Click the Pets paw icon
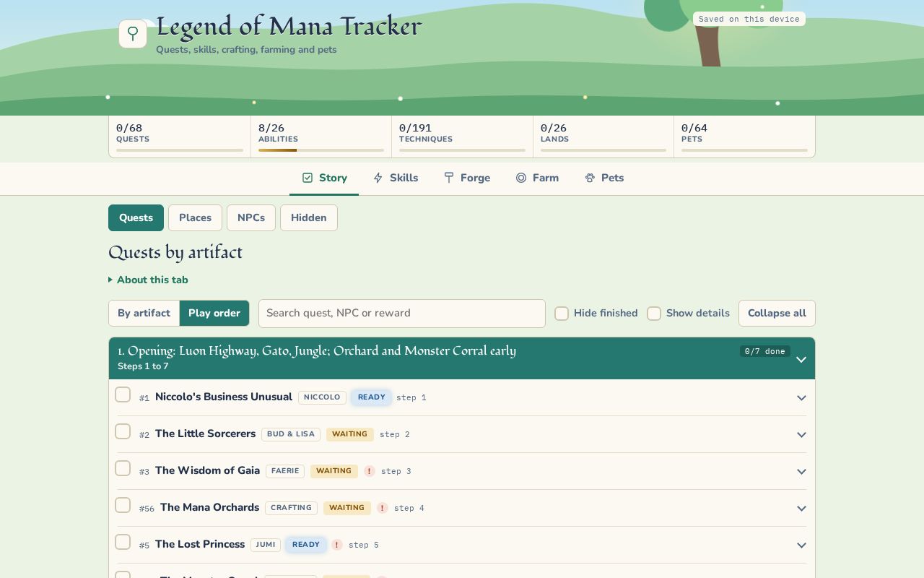The height and width of the screenshot is (578, 924). point(590,178)
